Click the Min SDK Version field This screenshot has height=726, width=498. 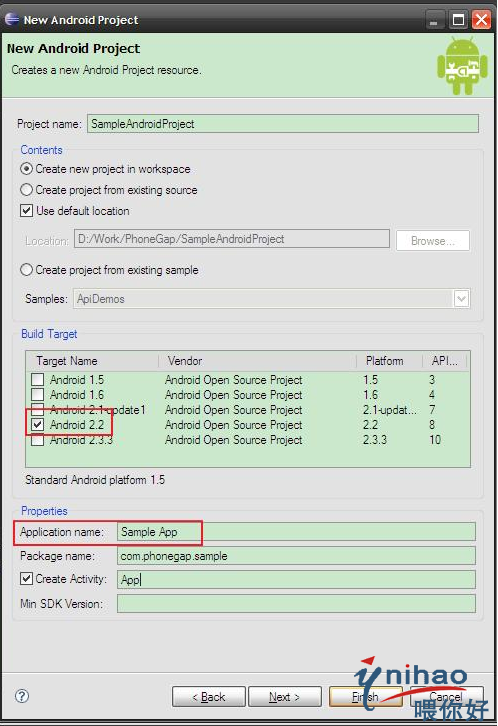point(296,604)
